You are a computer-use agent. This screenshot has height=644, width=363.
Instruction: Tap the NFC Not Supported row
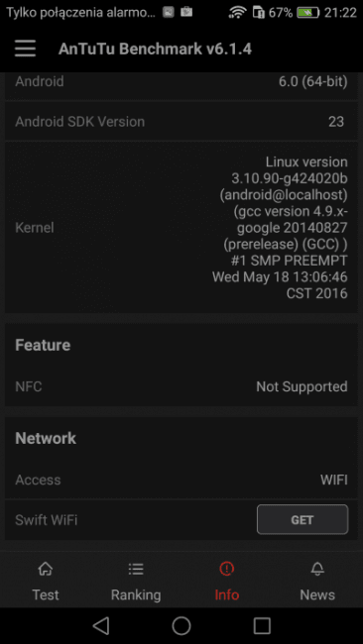(181, 386)
